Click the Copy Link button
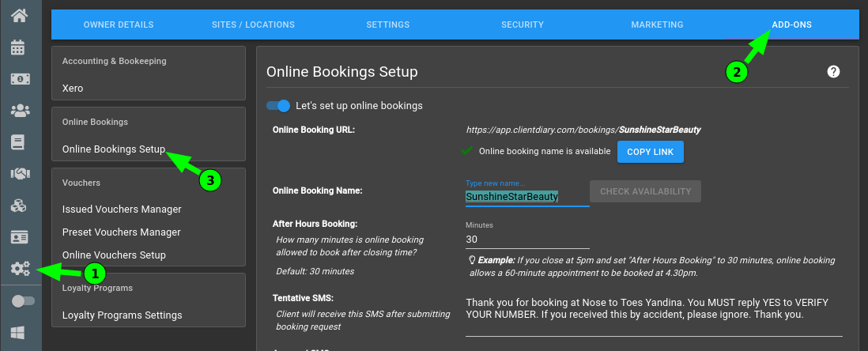 coord(651,152)
